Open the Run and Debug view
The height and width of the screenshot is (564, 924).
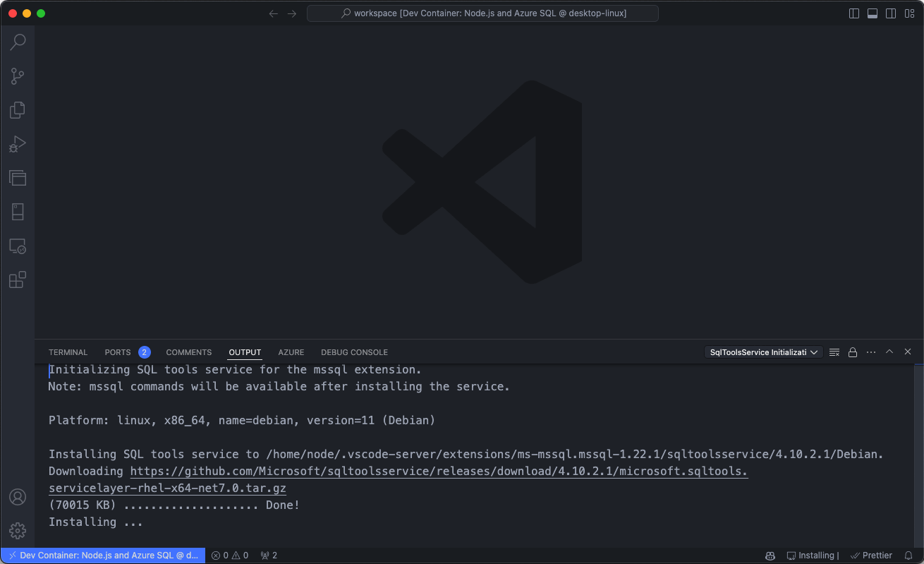click(17, 143)
